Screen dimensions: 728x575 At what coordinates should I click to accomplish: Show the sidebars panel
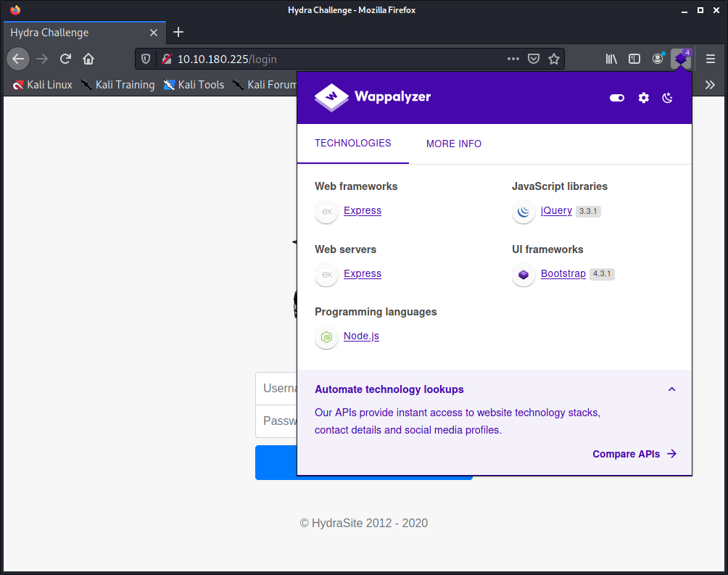tap(634, 59)
